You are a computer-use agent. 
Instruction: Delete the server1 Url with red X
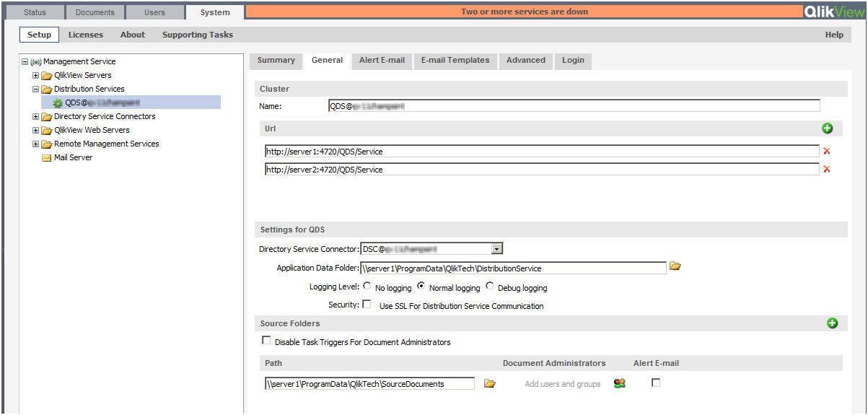[827, 152]
